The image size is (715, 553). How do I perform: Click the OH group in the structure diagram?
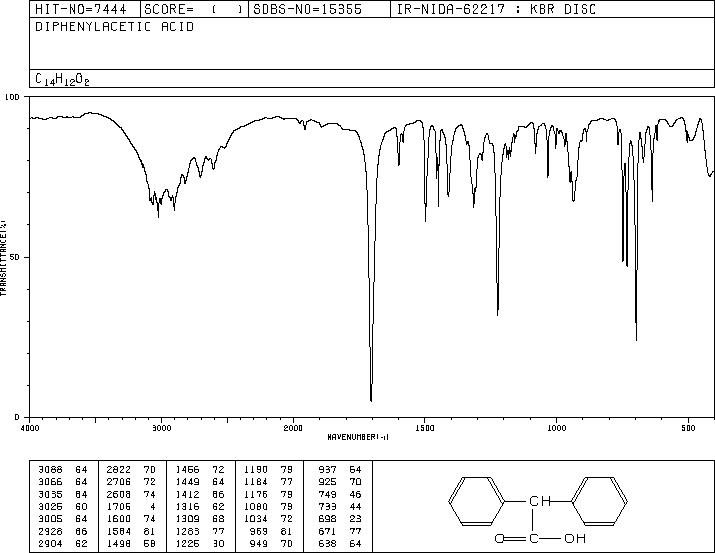pyautogui.click(x=575, y=538)
